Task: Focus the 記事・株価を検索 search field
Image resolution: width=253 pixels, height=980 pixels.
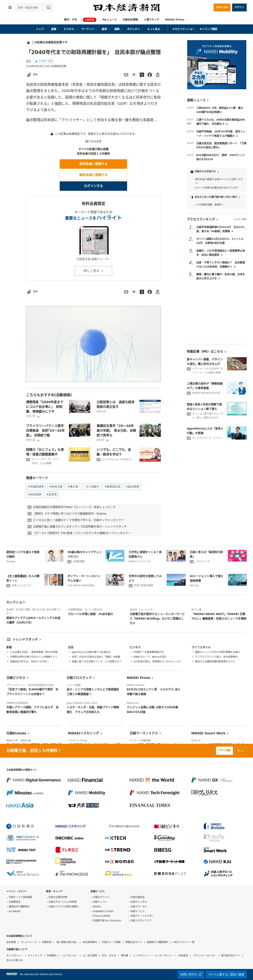Action: pyautogui.click(x=31, y=8)
